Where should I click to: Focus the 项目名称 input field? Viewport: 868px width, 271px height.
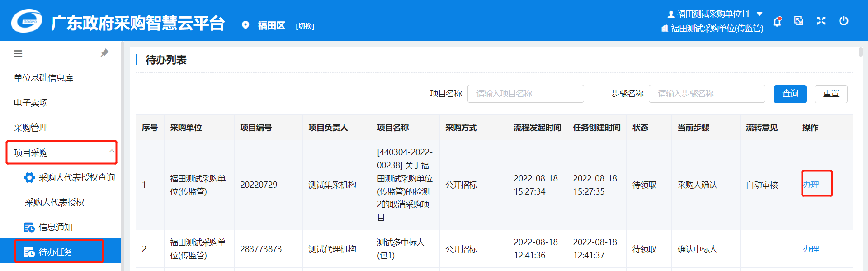click(x=525, y=94)
